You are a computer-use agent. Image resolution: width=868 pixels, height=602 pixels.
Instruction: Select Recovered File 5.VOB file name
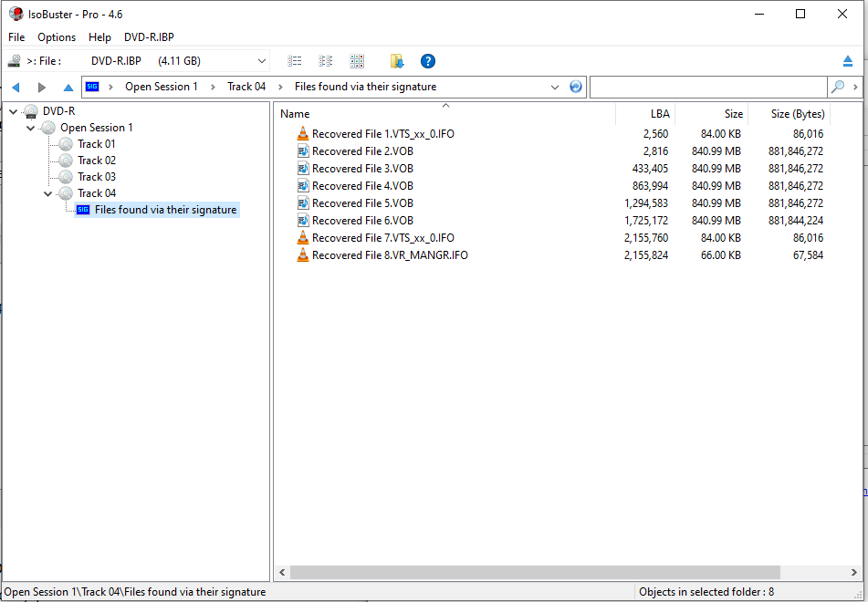362,203
